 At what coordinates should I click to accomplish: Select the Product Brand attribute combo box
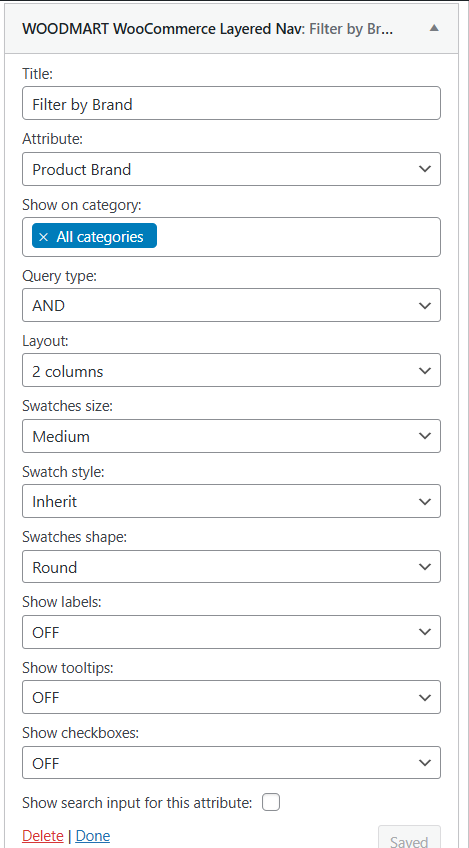[x=232, y=169]
